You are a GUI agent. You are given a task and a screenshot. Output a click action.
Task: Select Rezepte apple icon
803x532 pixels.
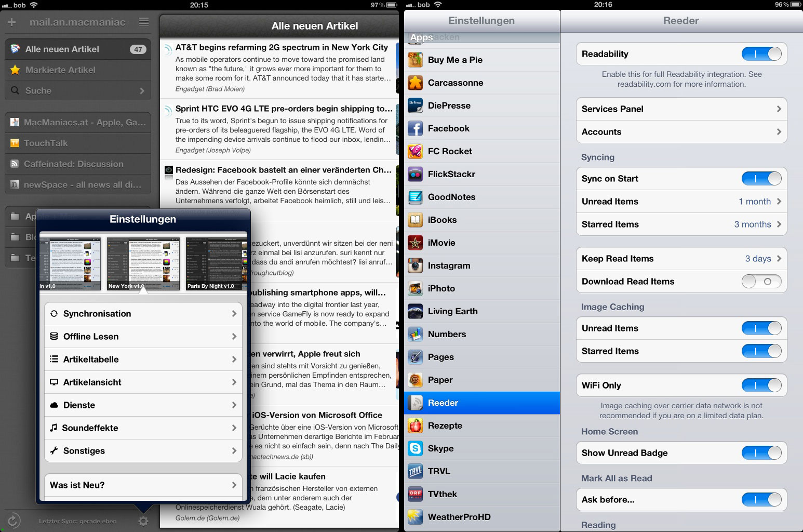tap(415, 425)
